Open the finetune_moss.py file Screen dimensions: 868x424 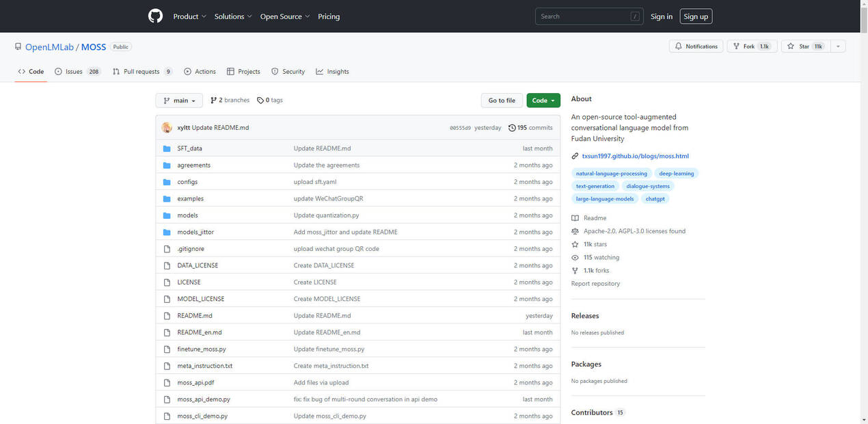pos(202,349)
